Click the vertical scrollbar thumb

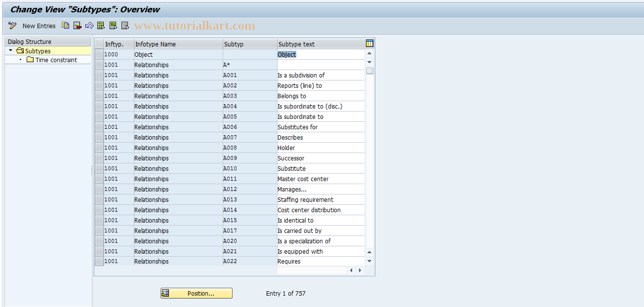[369, 71]
